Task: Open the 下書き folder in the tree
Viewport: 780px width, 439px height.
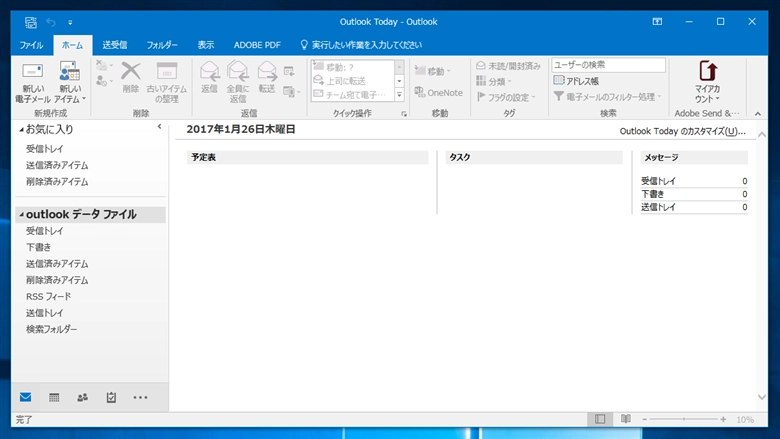Action: point(39,247)
